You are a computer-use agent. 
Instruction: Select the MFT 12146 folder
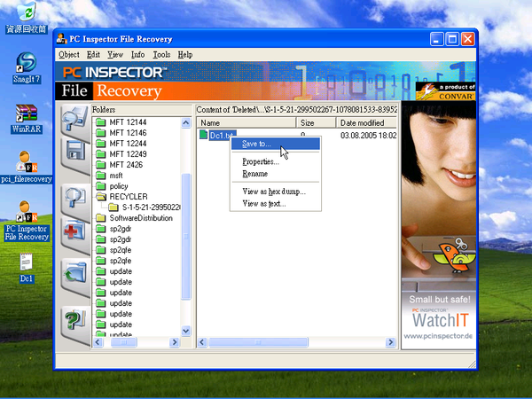point(128,133)
